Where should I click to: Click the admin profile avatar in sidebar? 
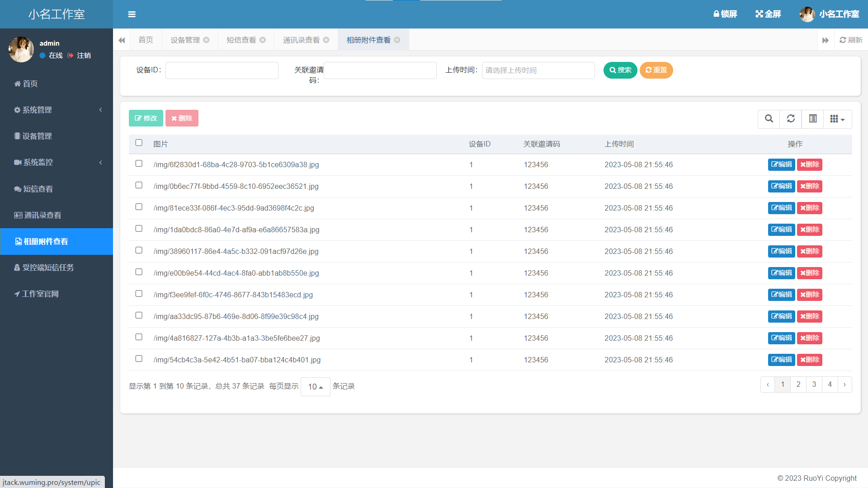click(21, 49)
